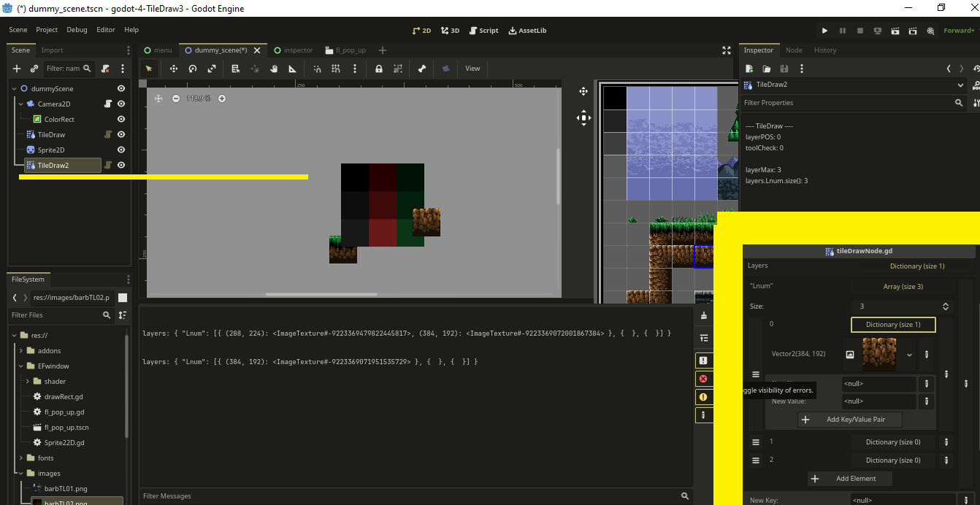This screenshot has height=505, width=980.
Task: Expand the fonts folder
Action: (20, 458)
